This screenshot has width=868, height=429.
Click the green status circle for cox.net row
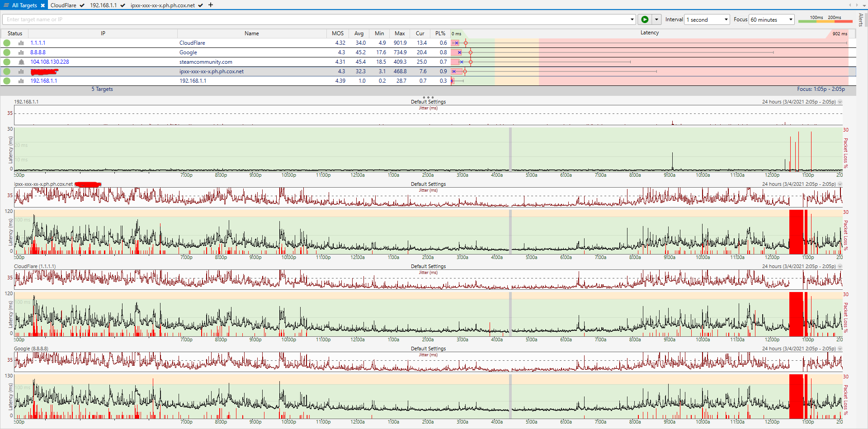(7, 71)
